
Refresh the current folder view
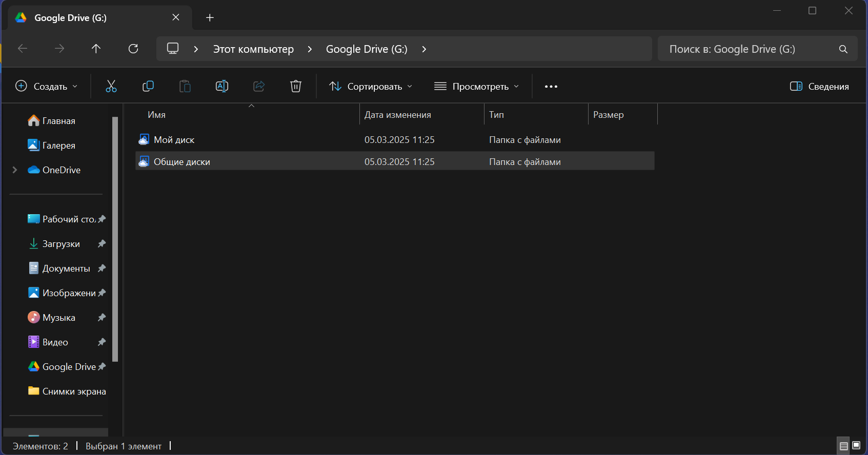[x=133, y=49]
